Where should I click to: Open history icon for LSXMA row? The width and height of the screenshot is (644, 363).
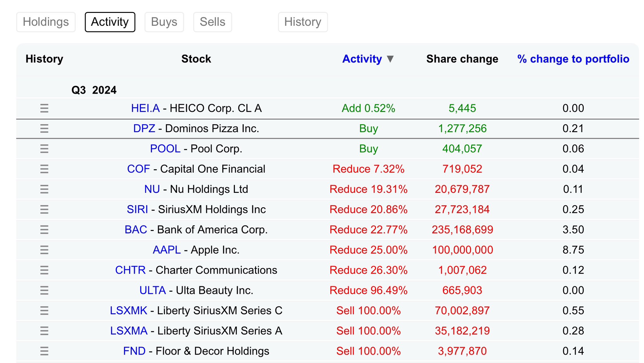tap(44, 331)
